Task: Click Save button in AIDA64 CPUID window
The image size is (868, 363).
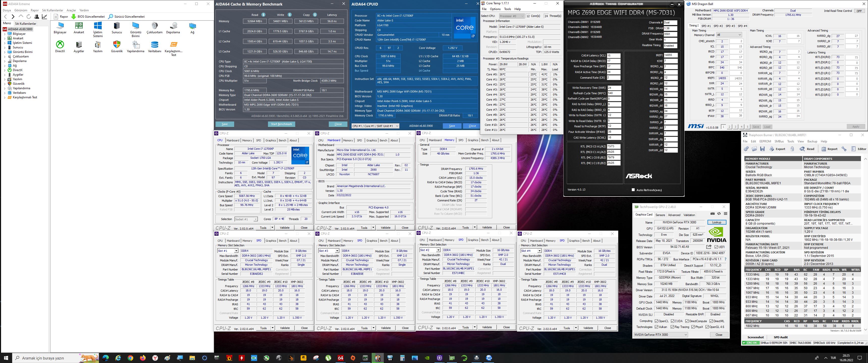Action: pos(452,126)
